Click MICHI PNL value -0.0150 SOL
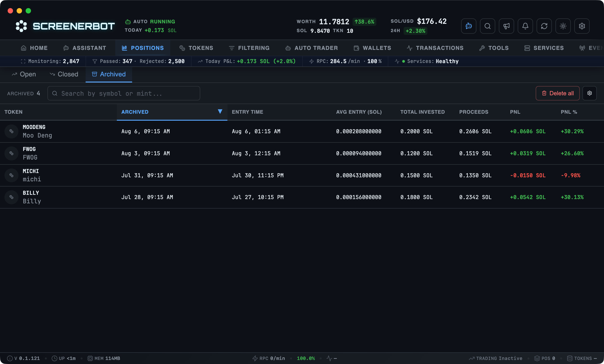Image resolution: width=604 pixels, height=364 pixels. pyautogui.click(x=528, y=175)
